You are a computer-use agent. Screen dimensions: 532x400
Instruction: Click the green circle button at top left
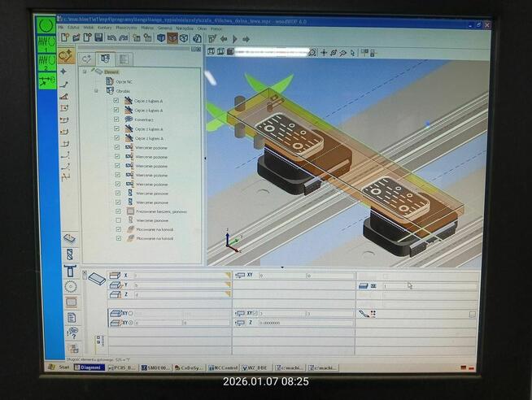click(46, 24)
